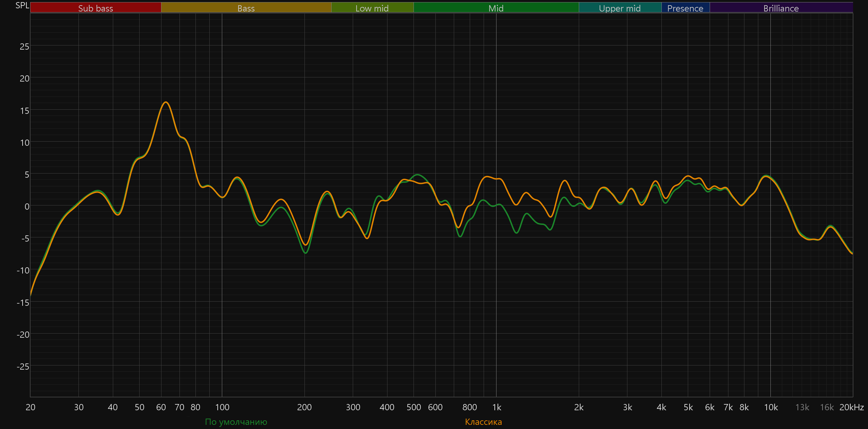
Task: Select the Mid band header
Action: [x=496, y=8]
